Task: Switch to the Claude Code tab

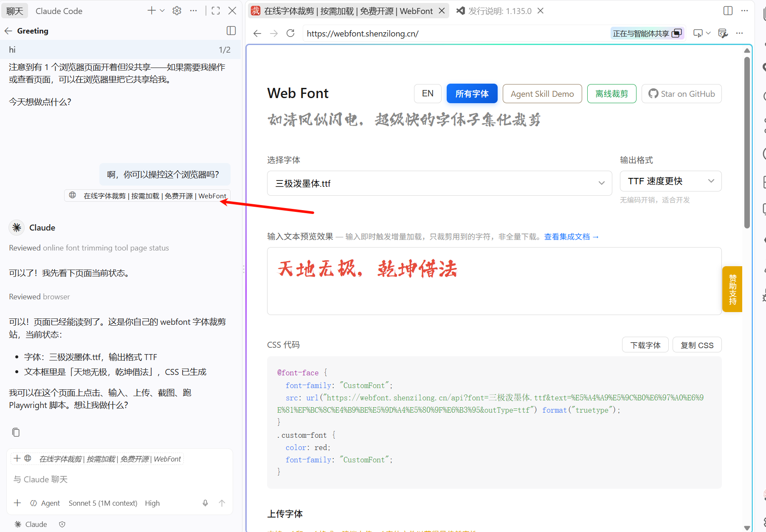Action: coord(59,11)
